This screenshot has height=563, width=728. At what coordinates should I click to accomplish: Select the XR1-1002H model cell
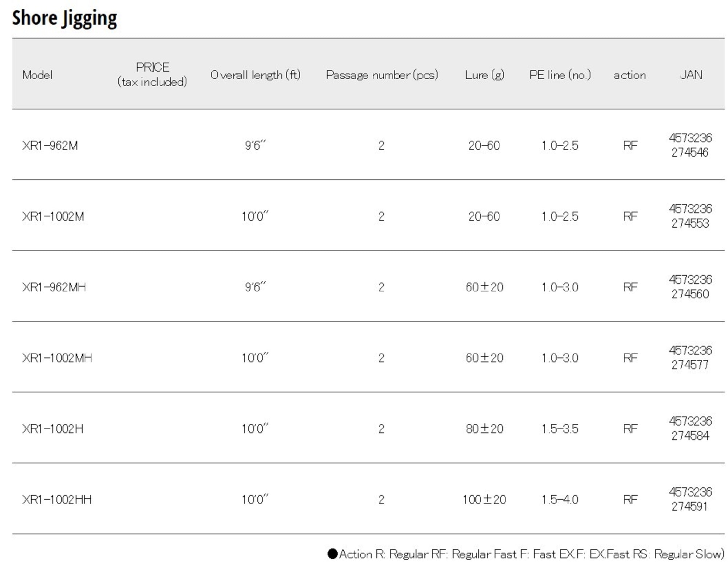pos(53,429)
